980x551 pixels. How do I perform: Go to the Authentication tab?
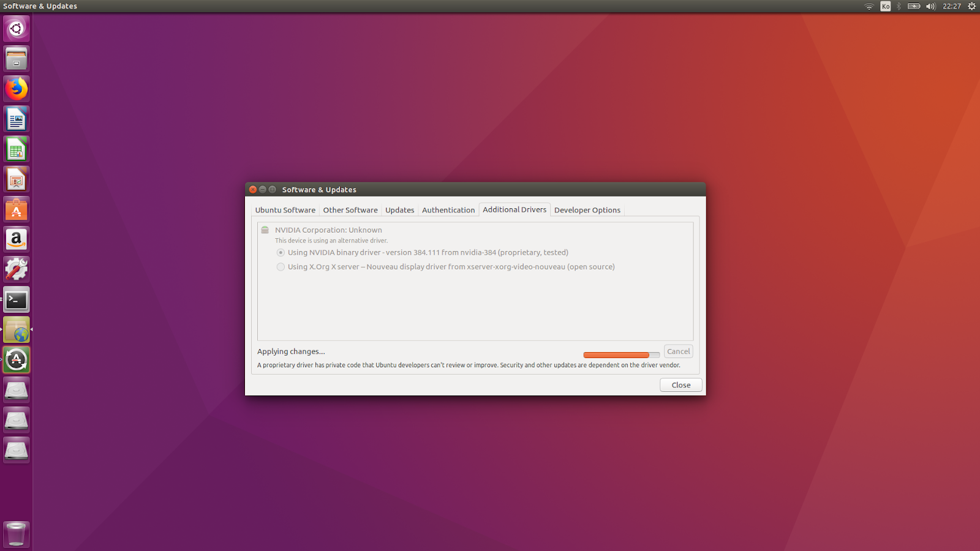pos(448,210)
